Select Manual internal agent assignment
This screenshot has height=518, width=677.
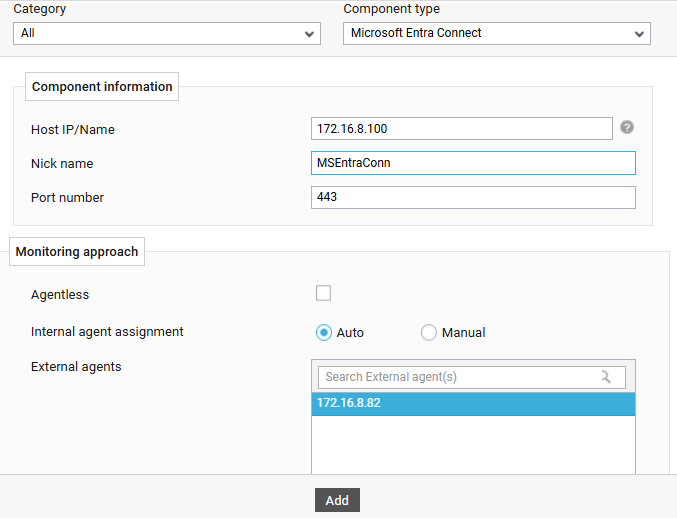pyautogui.click(x=429, y=332)
